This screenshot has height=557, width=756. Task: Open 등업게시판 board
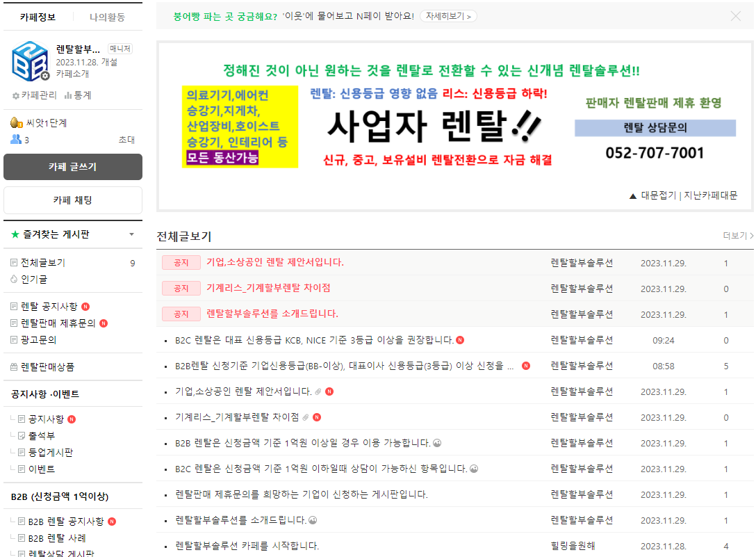click(x=51, y=452)
